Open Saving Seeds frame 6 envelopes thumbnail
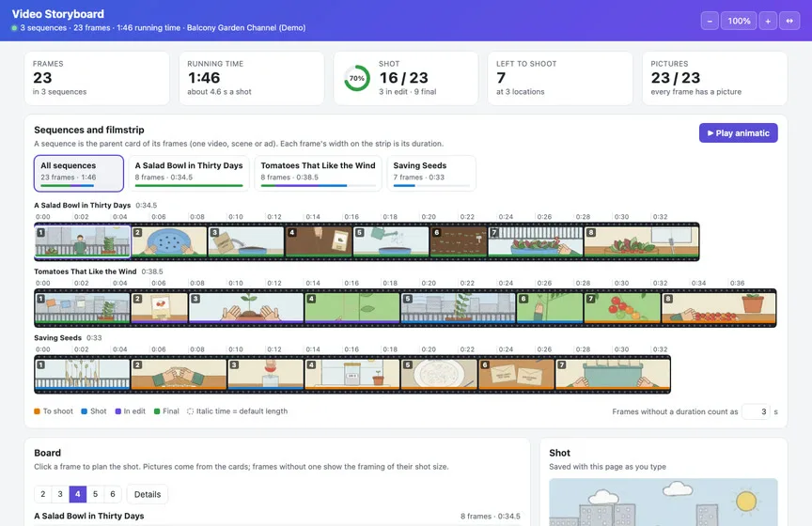Viewport: 812px width, 526px height. (516, 375)
